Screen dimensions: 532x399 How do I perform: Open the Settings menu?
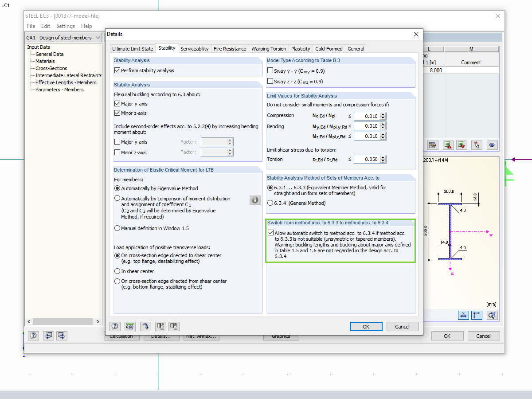click(66, 26)
